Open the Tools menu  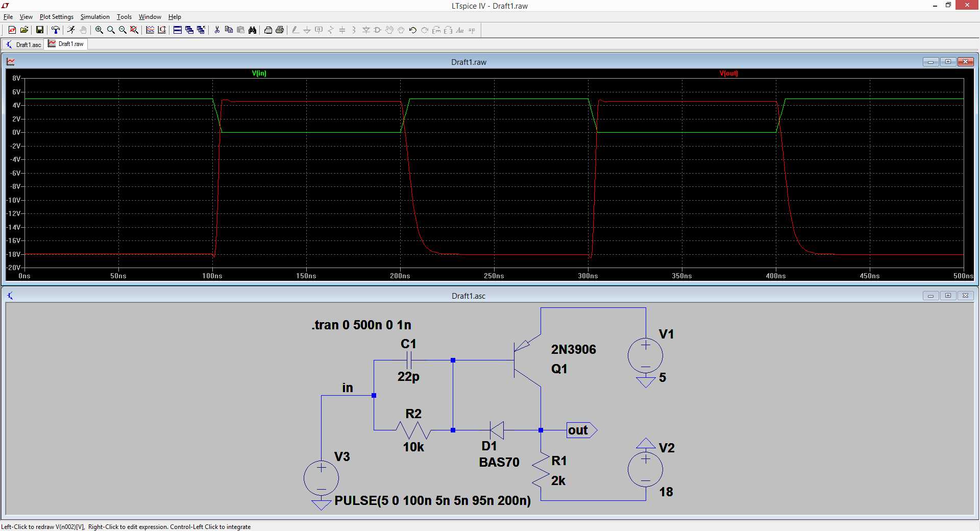(x=124, y=17)
